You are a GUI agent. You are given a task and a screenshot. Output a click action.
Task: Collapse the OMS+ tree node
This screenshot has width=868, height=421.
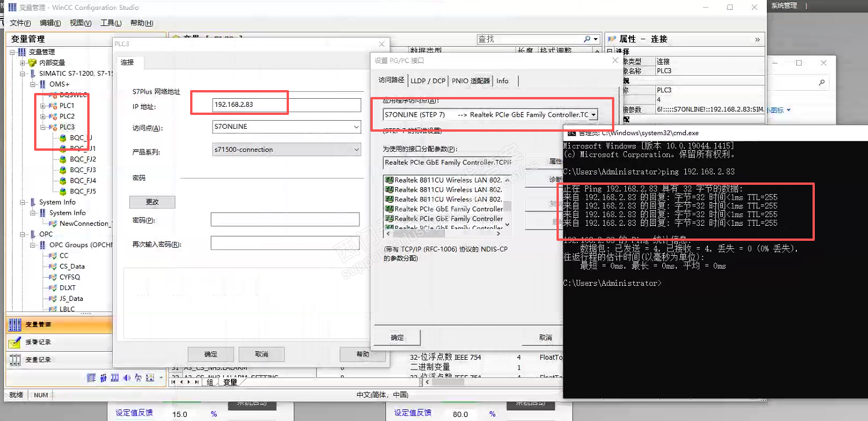(x=34, y=84)
